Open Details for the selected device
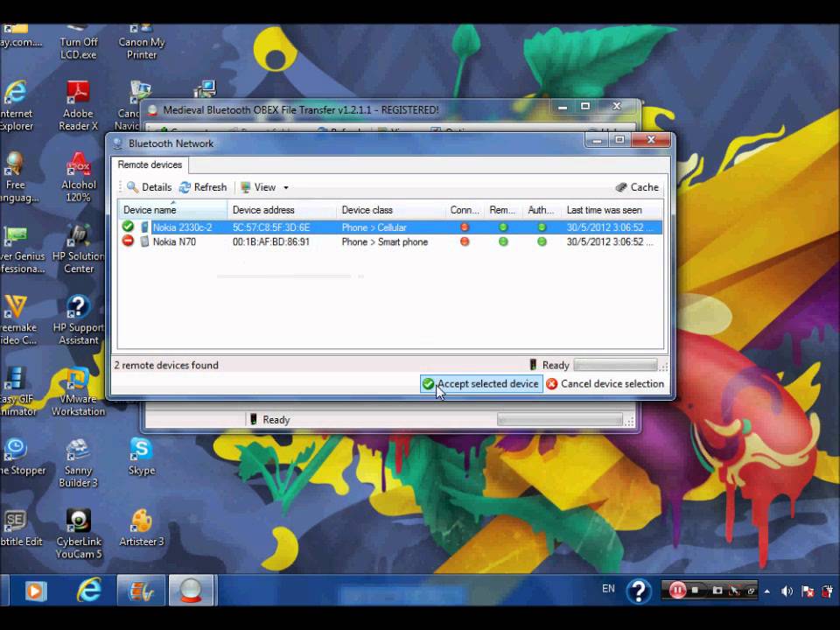Image resolution: width=840 pixels, height=630 pixels. [149, 187]
